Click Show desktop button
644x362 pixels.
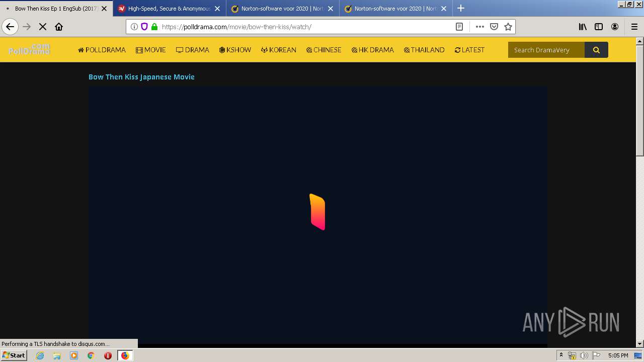(638, 355)
